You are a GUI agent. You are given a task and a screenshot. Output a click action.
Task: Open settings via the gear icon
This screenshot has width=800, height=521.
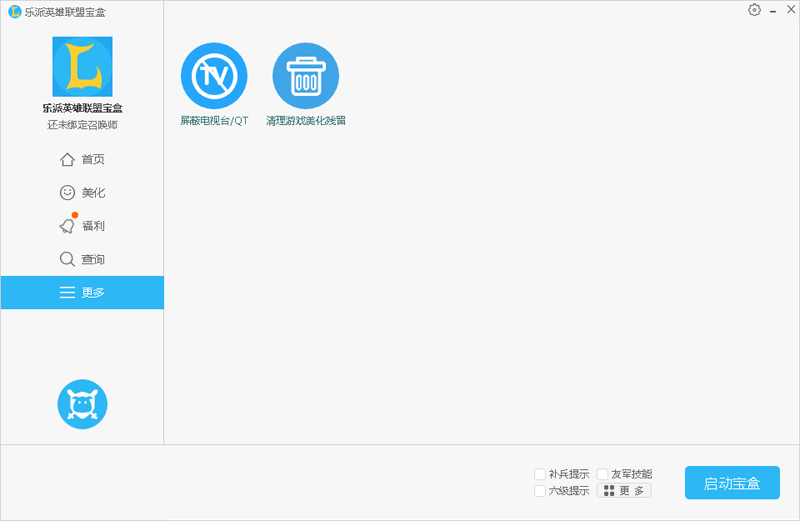[x=754, y=10]
